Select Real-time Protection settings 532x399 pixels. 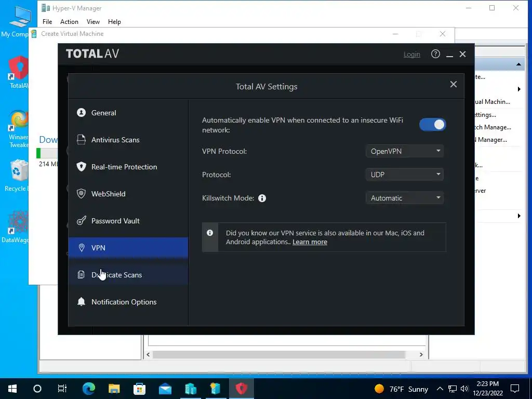[x=128, y=167]
